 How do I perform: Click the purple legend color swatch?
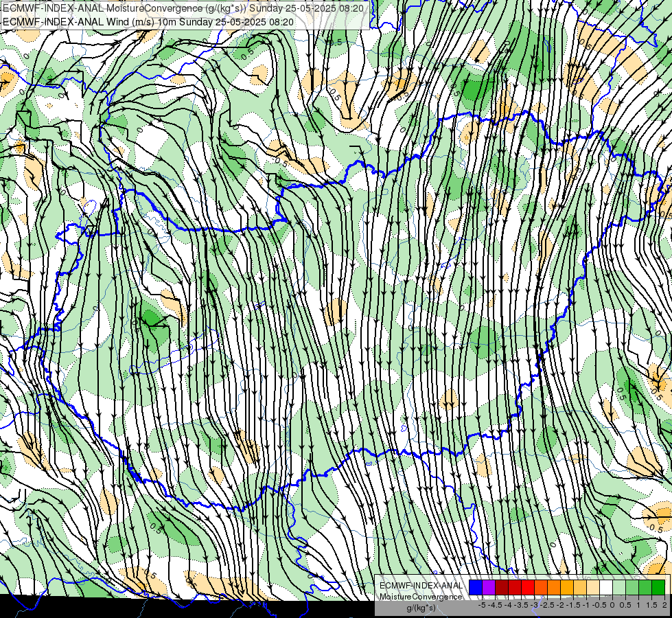tap(489, 587)
